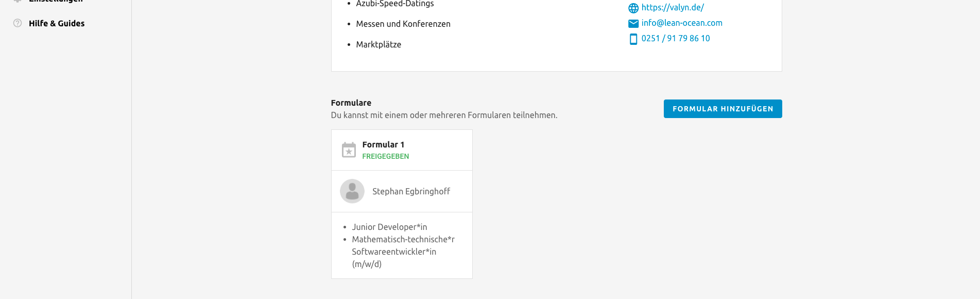The height and width of the screenshot is (299, 980).
Task: Click the Formulare section heading
Action: click(x=351, y=103)
